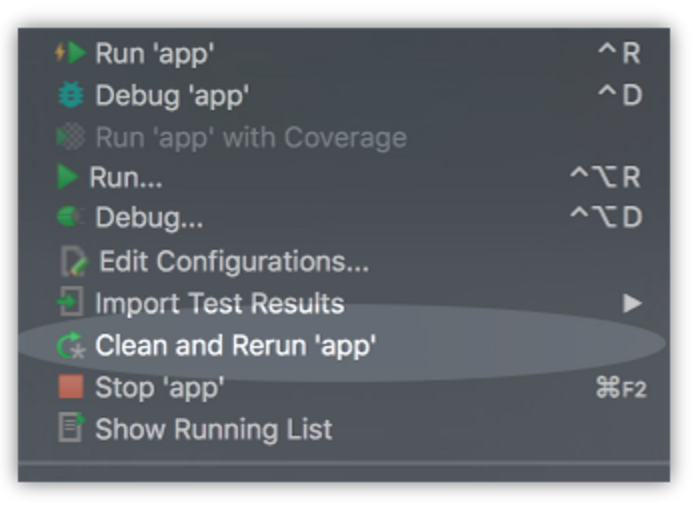Open Show Running List

(x=214, y=429)
